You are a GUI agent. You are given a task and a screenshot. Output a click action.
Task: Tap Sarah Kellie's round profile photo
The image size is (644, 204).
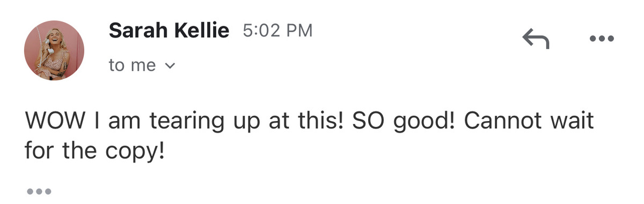[54, 51]
